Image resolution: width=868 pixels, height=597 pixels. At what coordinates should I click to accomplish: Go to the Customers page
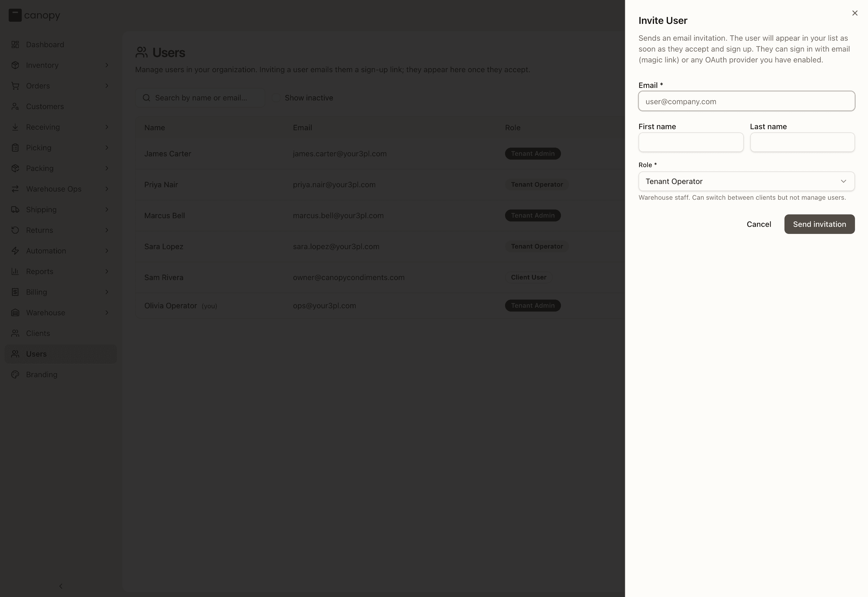(60, 107)
